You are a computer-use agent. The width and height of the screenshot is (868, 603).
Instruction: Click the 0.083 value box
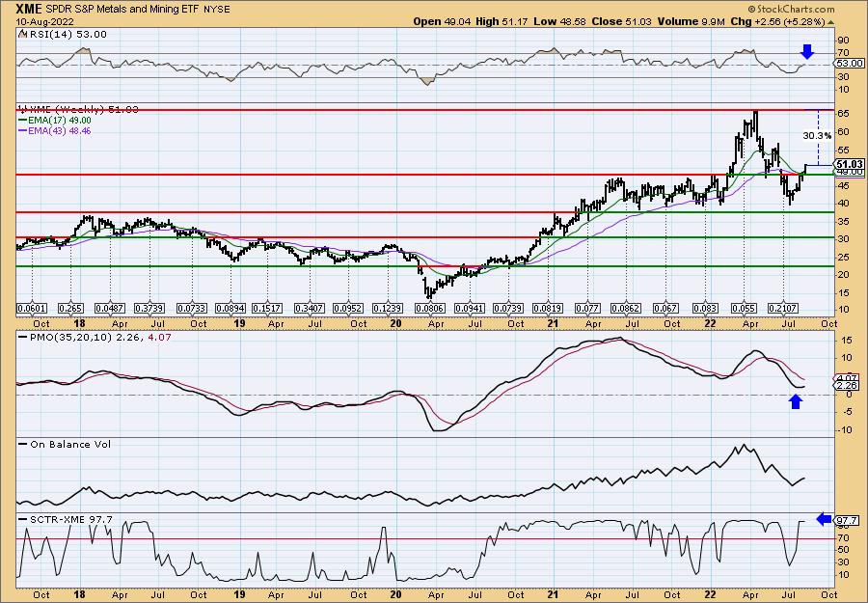[x=705, y=309]
